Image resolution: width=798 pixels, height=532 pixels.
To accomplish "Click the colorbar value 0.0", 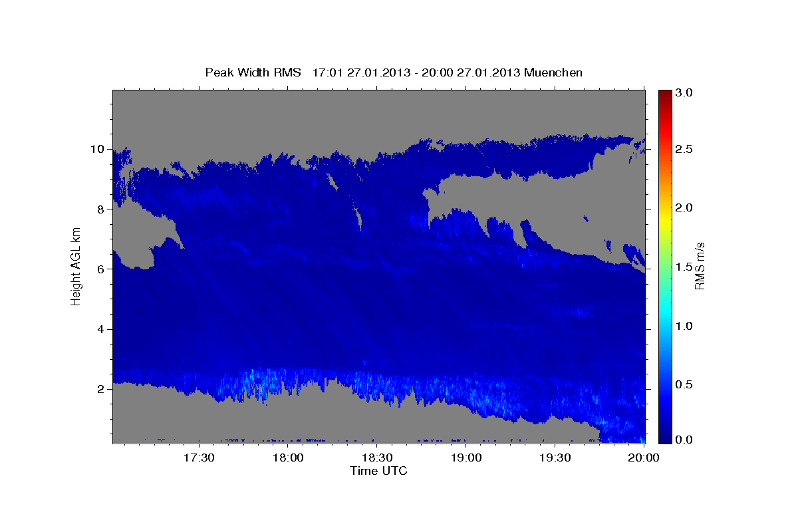I will pos(685,440).
